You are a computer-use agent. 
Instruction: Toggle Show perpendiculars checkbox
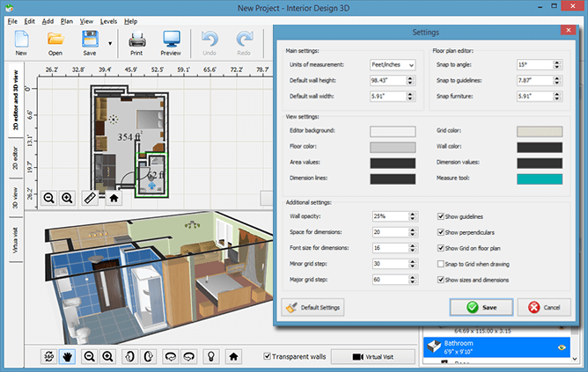[441, 232]
